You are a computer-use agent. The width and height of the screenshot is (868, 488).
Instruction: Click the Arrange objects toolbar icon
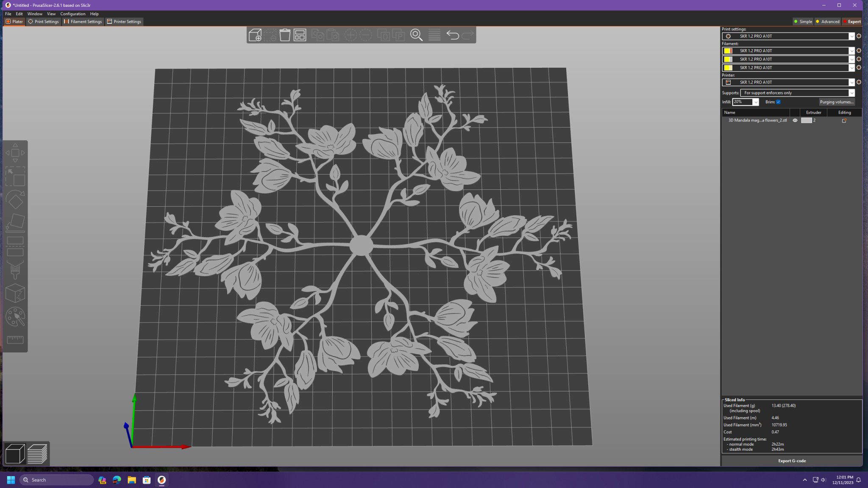point(300,35)
